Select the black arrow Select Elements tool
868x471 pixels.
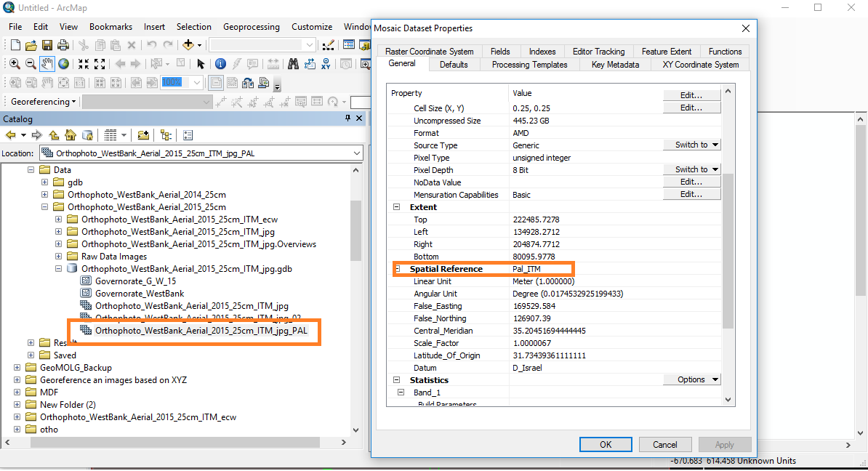[x=201, y=64]
